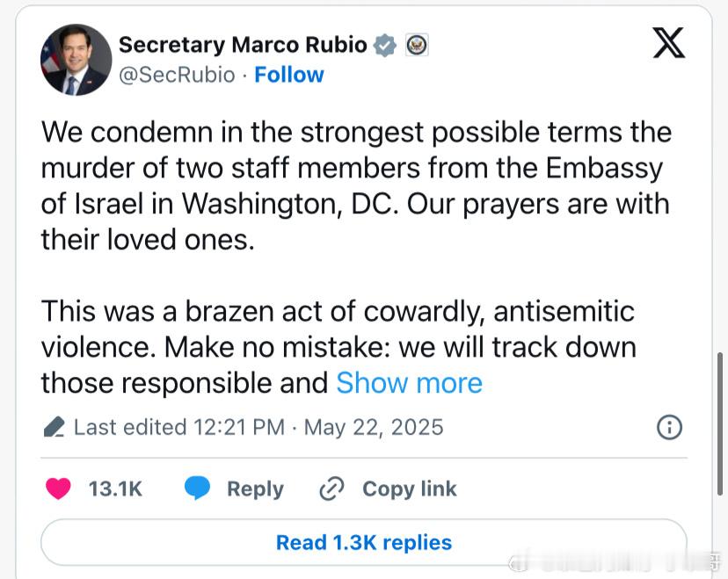Expand the tweet with Show more
728x579 pixels.
[409, 383]
